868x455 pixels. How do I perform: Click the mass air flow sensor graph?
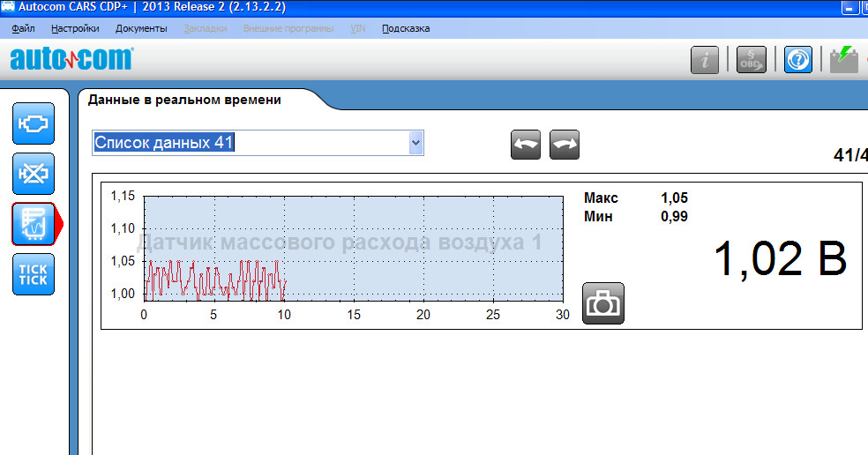pyautogui.click(x=353, y=247)
